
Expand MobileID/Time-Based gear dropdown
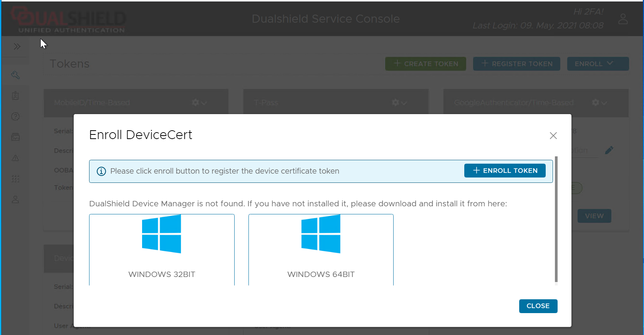[199, 103]
